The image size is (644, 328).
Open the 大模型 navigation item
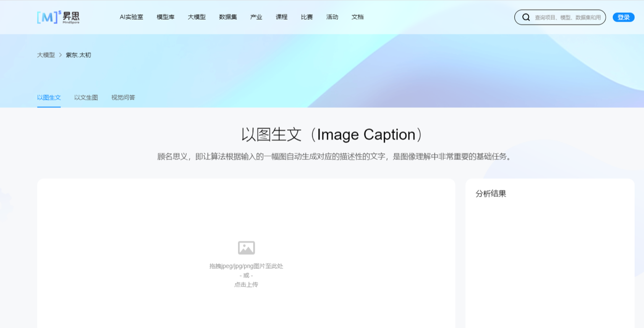tap(197, 17)
